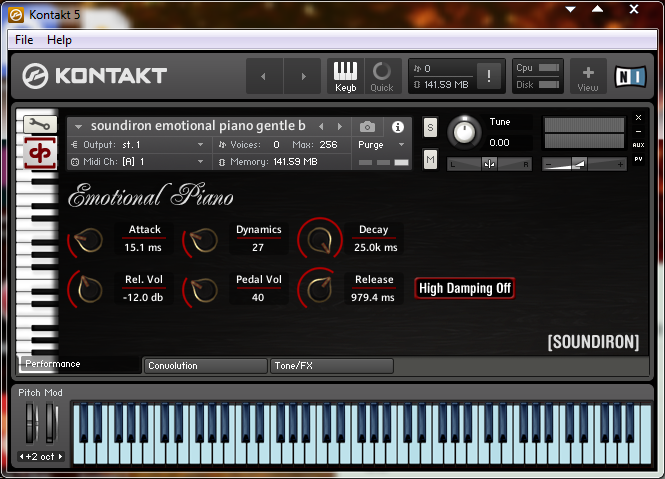The image size is (665, 479).
Task: Toggle the PV button
Action: pos(638,159)
